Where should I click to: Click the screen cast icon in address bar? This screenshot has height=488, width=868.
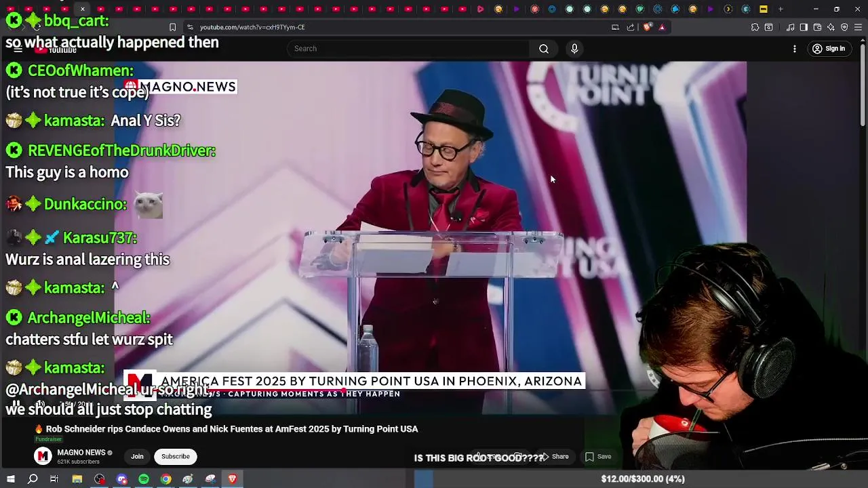pos(615,27)
